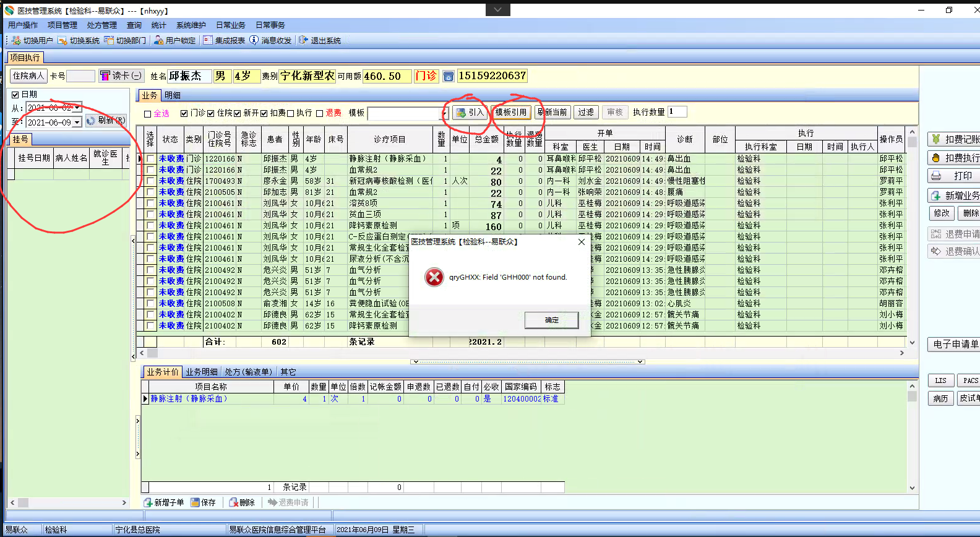Uncheck the 扣费 charged checkbox
Viewport: 980px width, 537px height.
tap(264, 113)
